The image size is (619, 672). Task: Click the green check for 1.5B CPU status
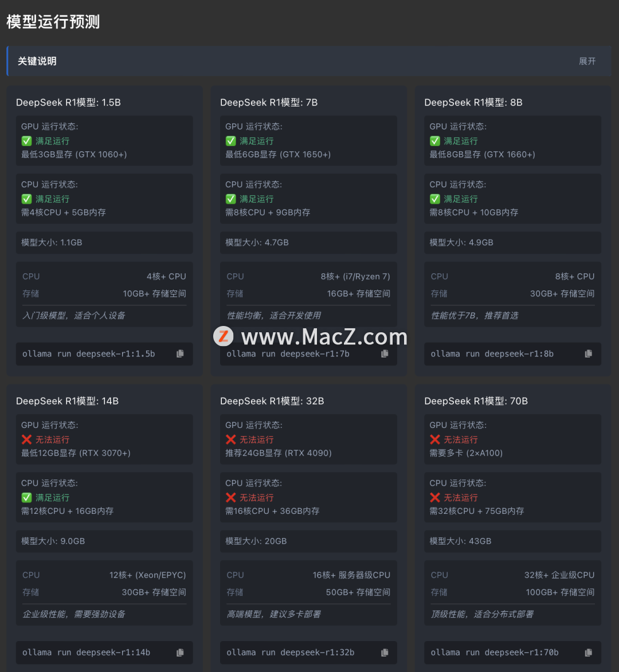[26, 199]
